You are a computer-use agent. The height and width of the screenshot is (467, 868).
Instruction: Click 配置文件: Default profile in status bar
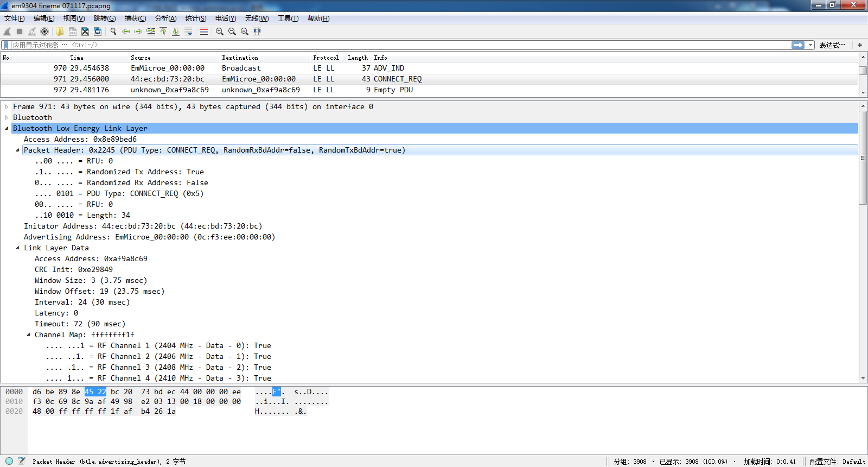[837, 462]
